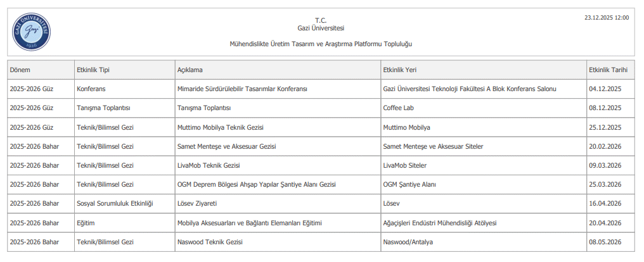This screenshot has height=262, width=644.
Task: Select the LivaMob Teknik Gezisi entry
Action: (x=209, y=165)
